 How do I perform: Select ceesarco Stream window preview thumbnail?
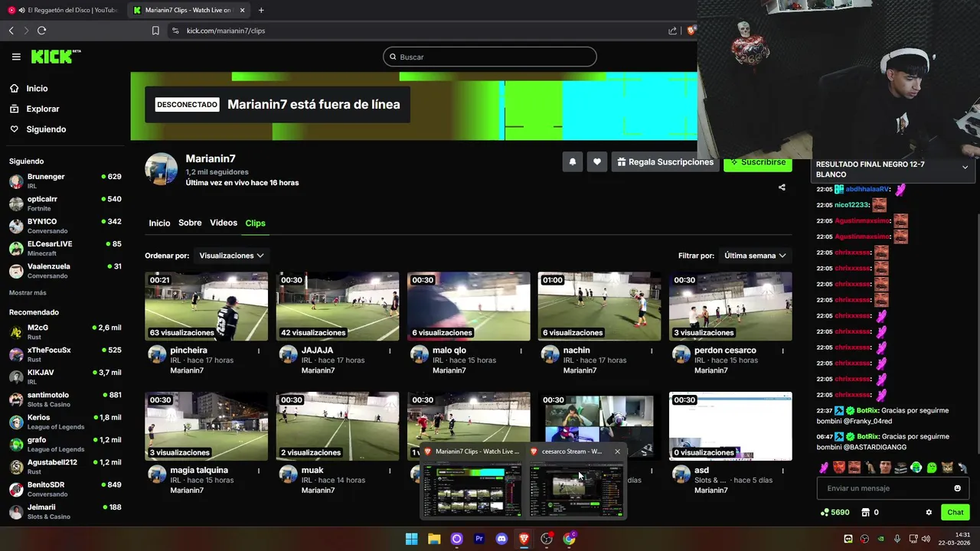point(577,490)
